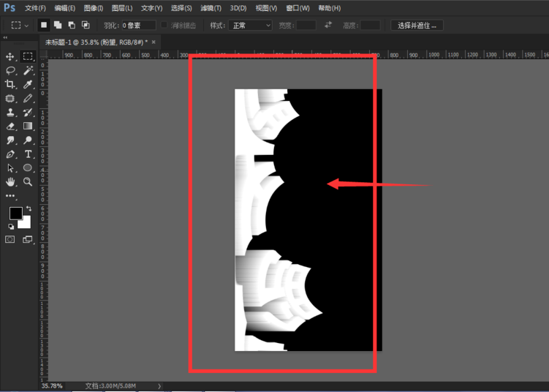Screen dimensions: 549x392
Task: Select the History Brush tool
Action: (28, 113)
